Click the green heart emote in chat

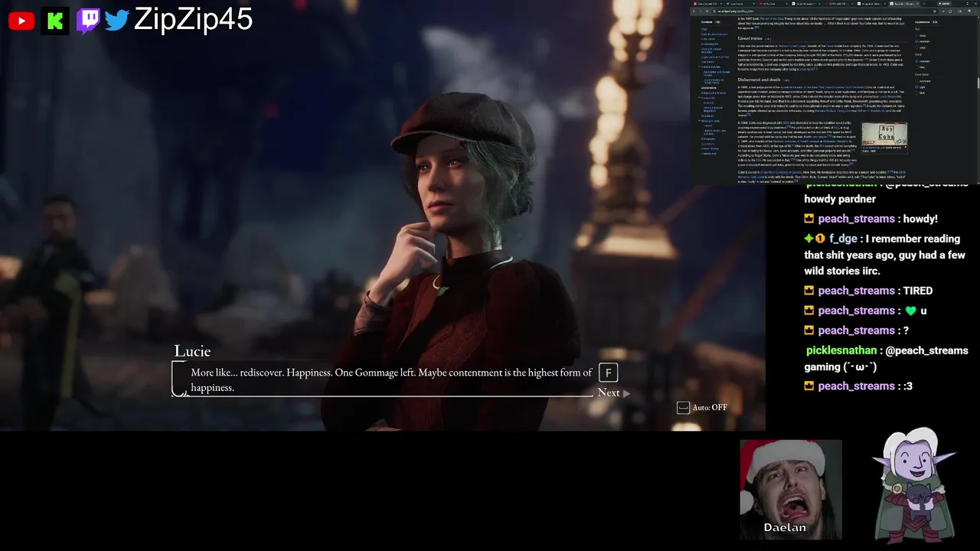pos(910,311)
